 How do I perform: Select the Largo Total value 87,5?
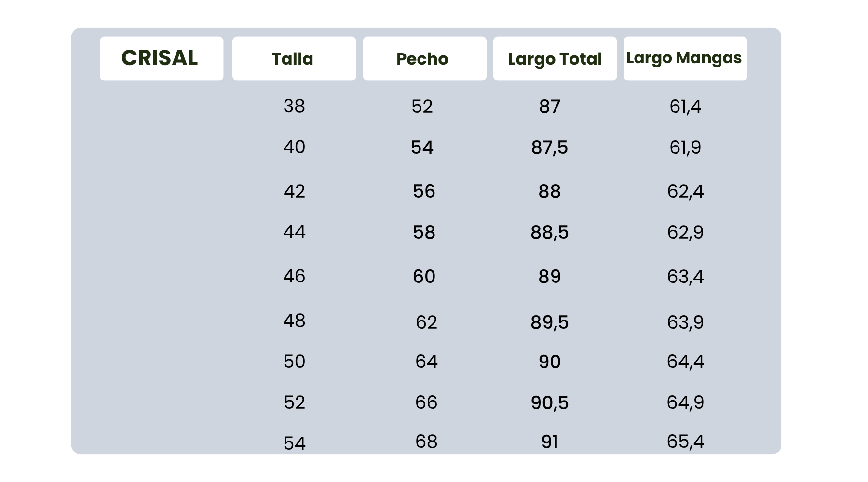(x=550, y=147)
